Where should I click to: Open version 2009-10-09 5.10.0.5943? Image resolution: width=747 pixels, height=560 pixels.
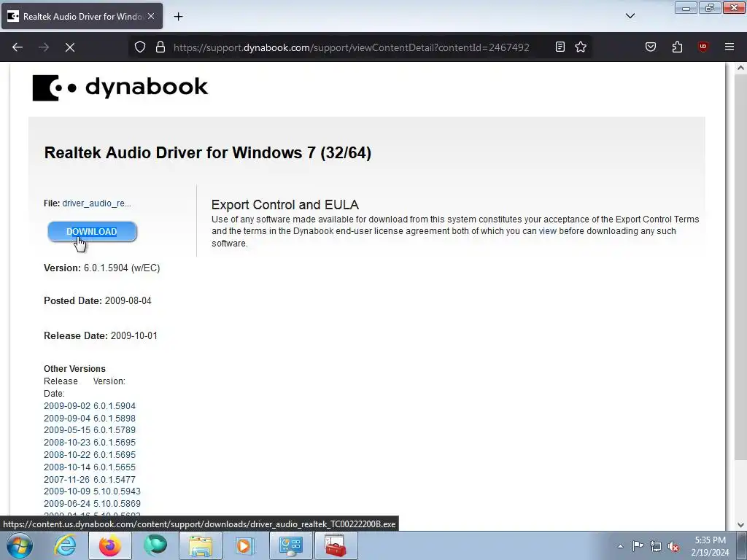pos(92,491)
